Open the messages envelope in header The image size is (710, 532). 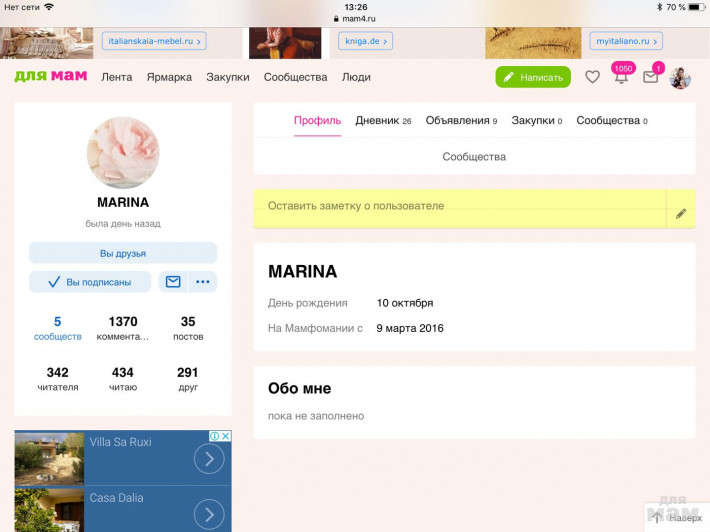651,77
